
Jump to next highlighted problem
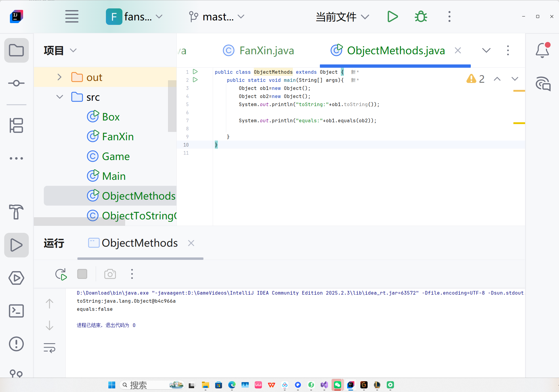coord(515,79)
